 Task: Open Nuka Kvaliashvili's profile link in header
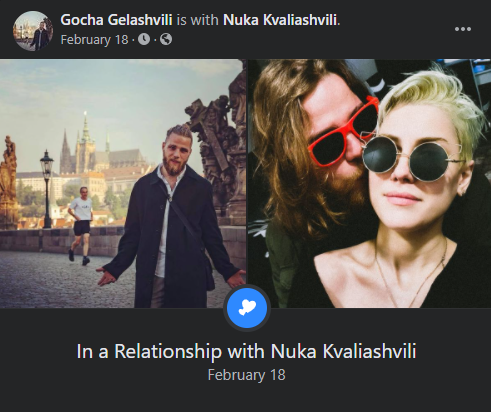pos(280,20)
